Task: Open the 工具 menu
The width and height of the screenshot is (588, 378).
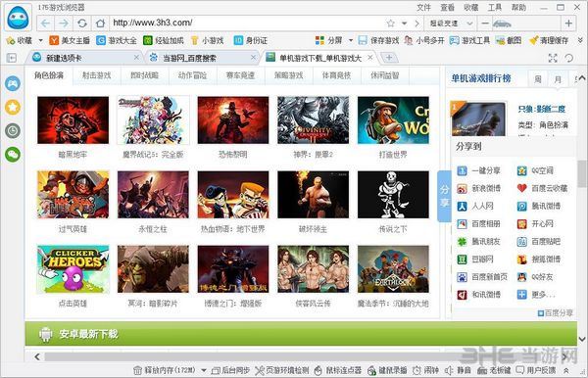Action: (x=495, y=8)
